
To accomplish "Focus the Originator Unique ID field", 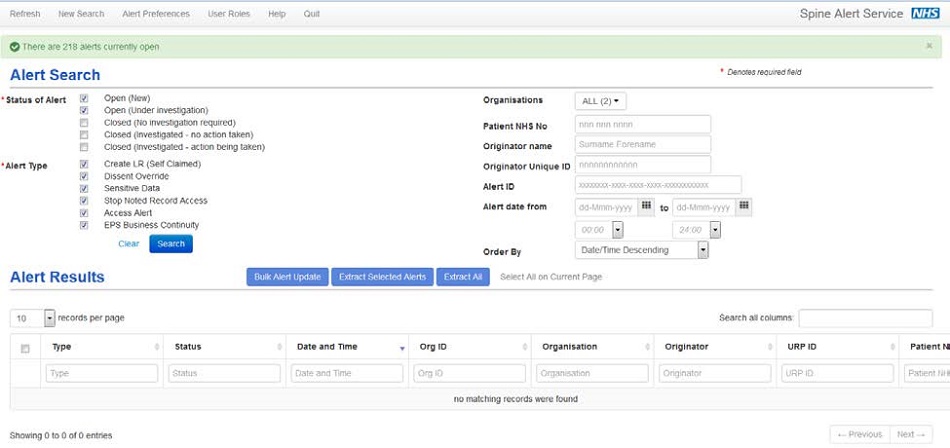I will [x=643, y=164].
